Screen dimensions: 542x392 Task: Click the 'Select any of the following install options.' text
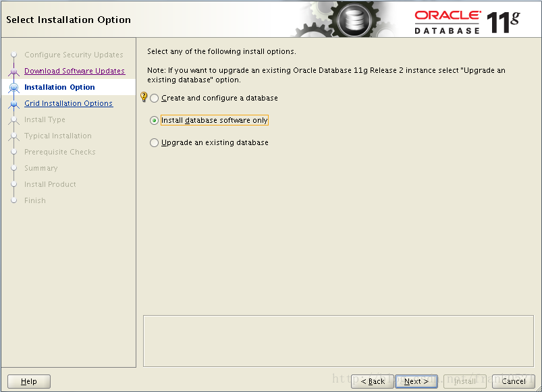(x=221, y=51)
